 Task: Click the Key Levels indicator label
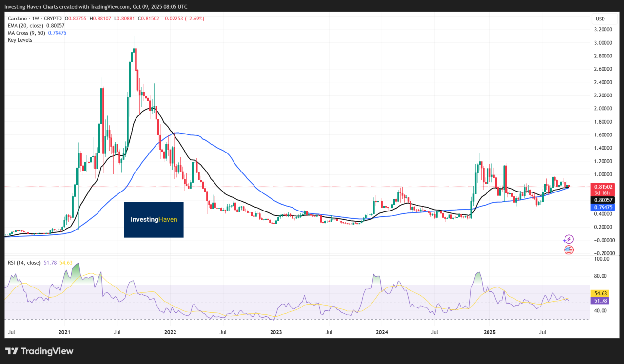20,40
